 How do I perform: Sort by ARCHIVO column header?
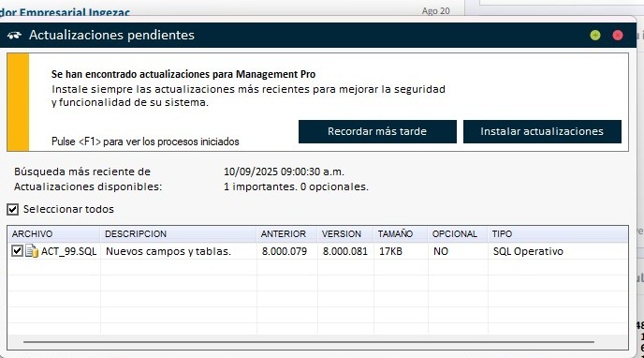tap(53, 234)
